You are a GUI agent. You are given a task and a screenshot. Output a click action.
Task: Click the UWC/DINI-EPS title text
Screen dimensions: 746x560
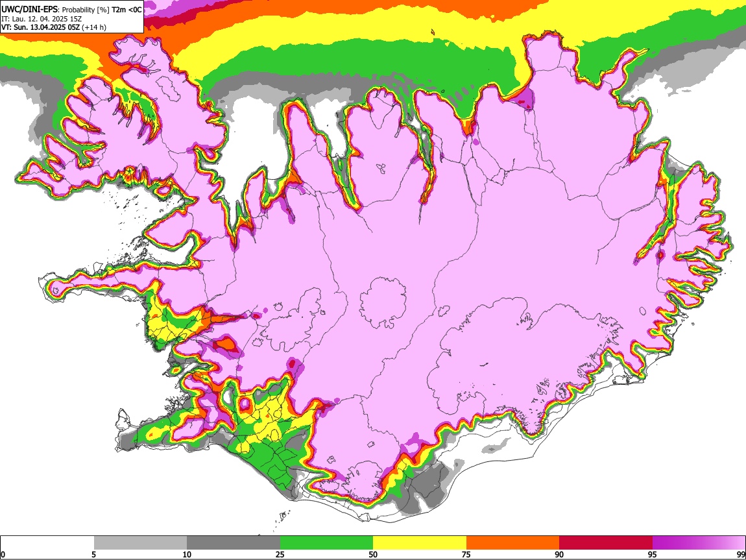tap(71, 10)
